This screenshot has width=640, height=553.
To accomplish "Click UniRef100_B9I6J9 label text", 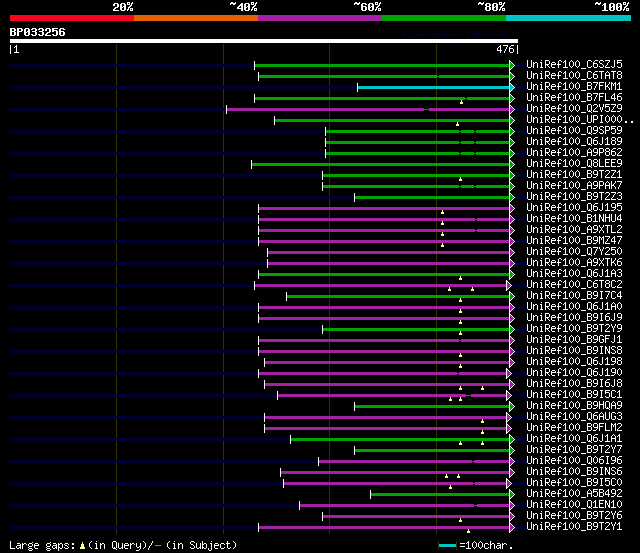I will tap(574, 318).
